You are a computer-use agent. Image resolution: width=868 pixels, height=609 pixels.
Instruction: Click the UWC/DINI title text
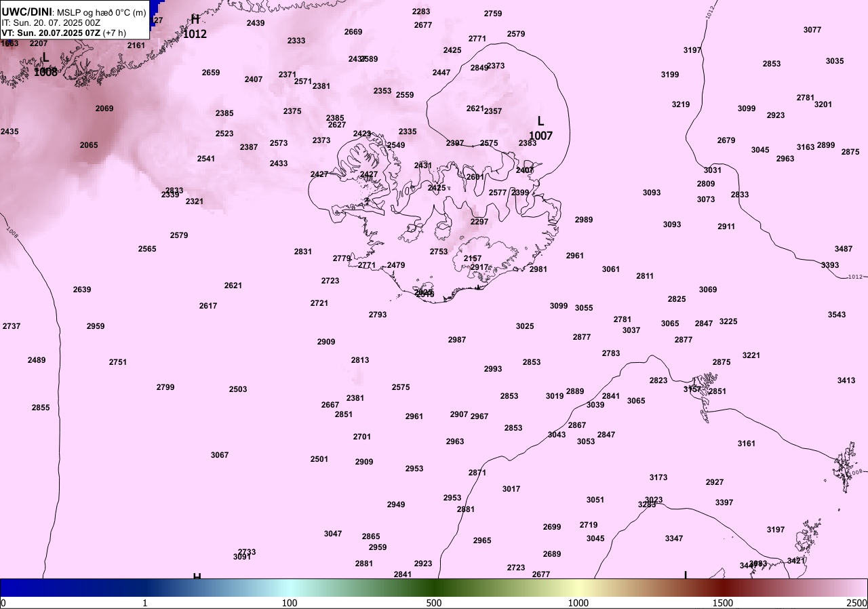pyautogui.click(x=26, y=12)
